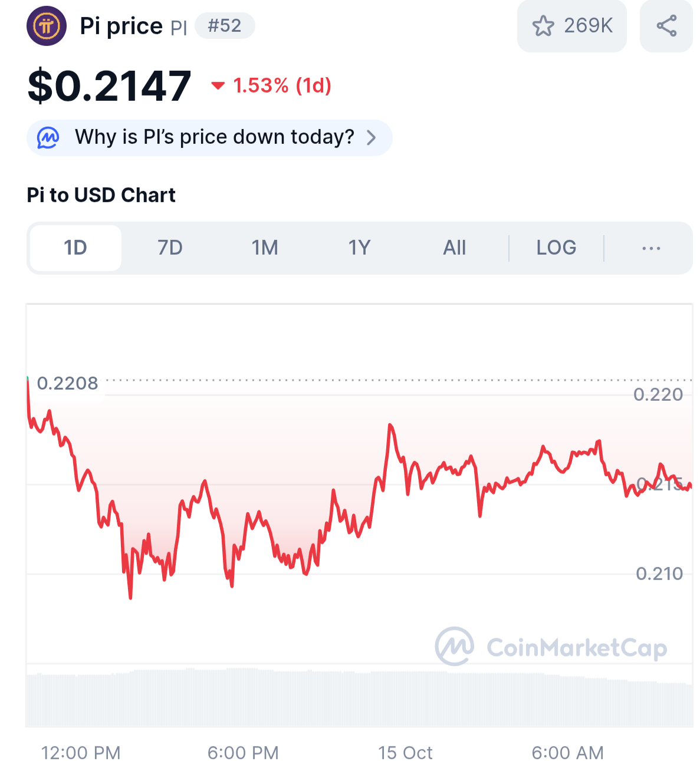Click the 0.2208 opening price label
The width and height of the screenshot is (700, 761).
[68, 384]
